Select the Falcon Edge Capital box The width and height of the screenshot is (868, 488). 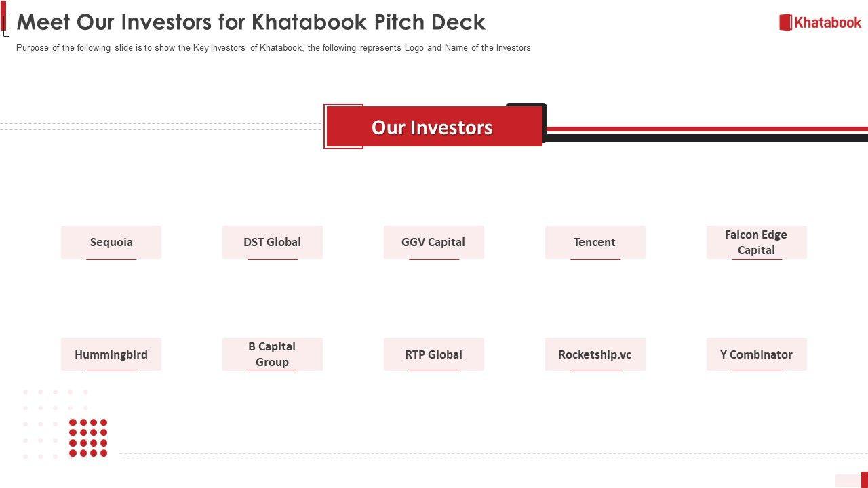[756, 242]
